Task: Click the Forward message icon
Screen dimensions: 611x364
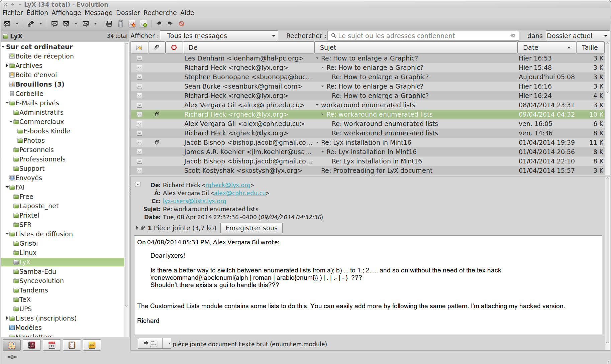Action: pyautogui.click(x=86, y=24)
